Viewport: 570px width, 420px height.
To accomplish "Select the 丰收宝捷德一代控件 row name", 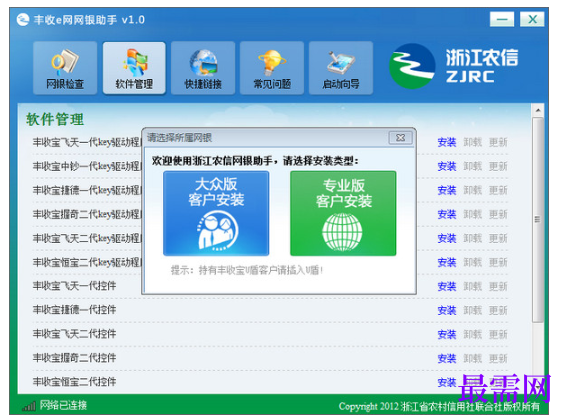I will coord(75,310).
